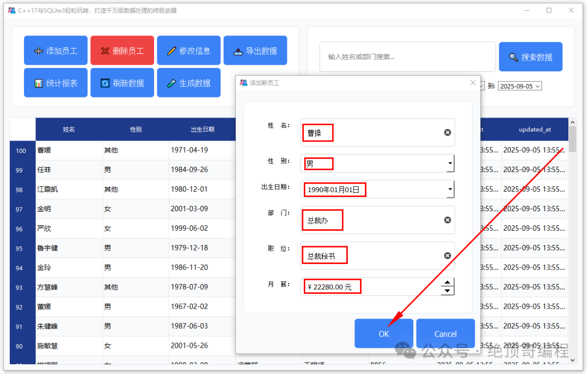
Task: Decrease 月薪 salary with down arrow
Action: coord(448,291)
